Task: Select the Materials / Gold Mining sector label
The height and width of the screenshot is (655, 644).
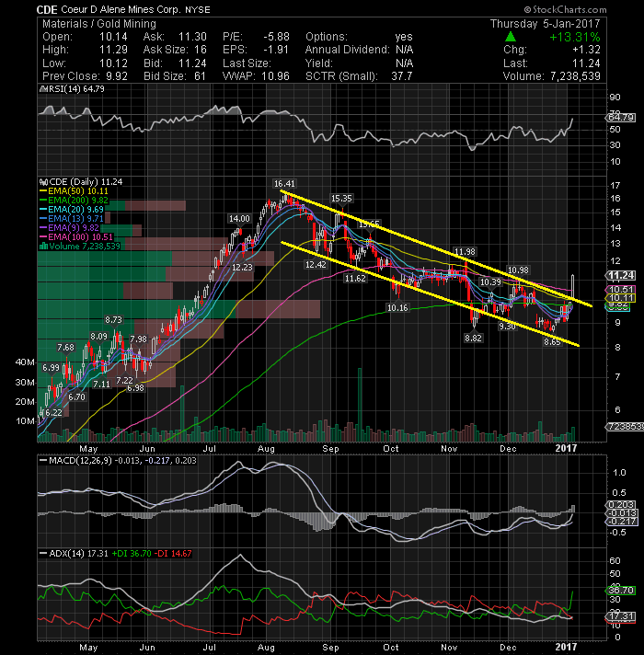Action: [x=99, y=24]
